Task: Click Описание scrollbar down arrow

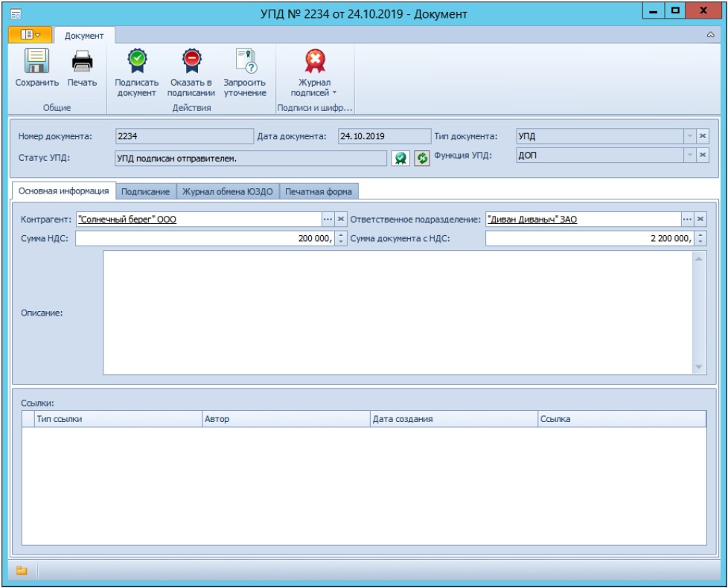Action: pyautogui.click(x=699, y=367)
